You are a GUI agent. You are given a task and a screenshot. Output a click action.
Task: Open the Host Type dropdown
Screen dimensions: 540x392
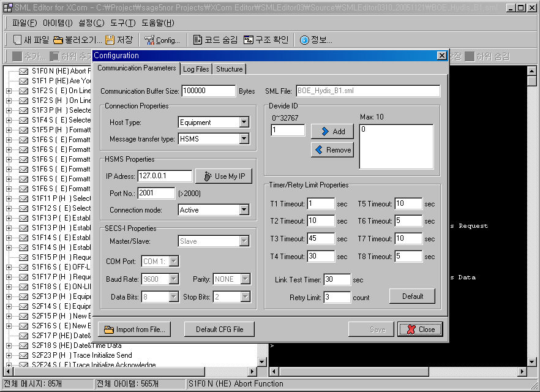click(x=244, y=123)
